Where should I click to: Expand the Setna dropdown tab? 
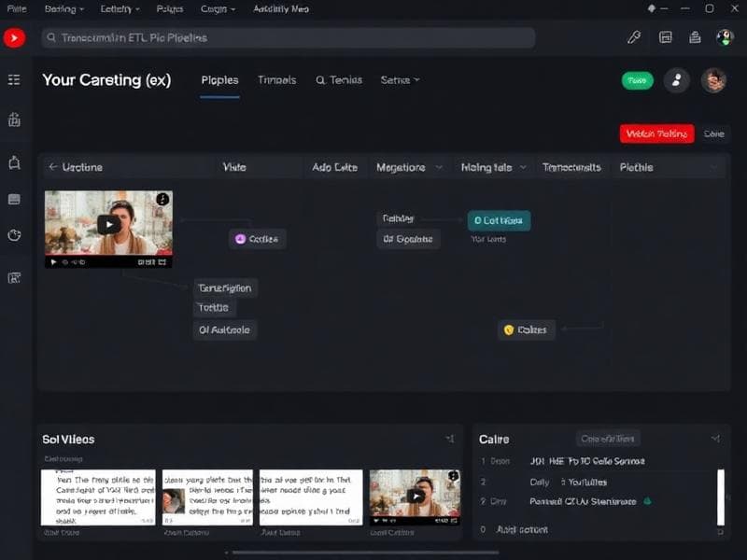pyautogui.click(x=400, y=80)
